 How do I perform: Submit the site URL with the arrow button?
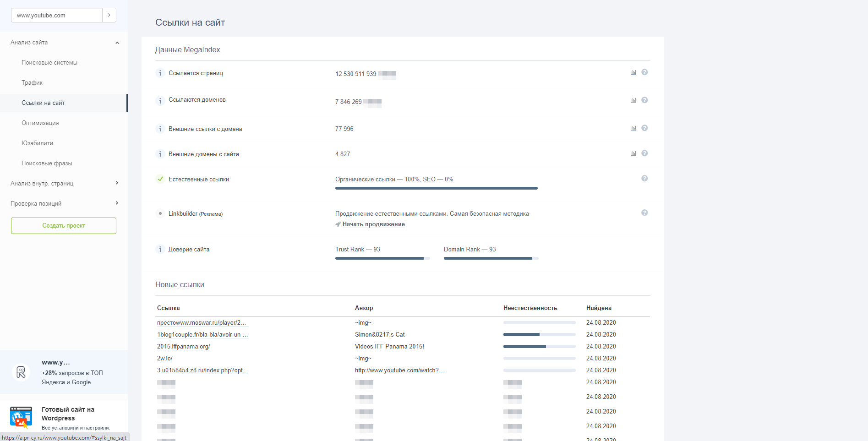[109, 15]
